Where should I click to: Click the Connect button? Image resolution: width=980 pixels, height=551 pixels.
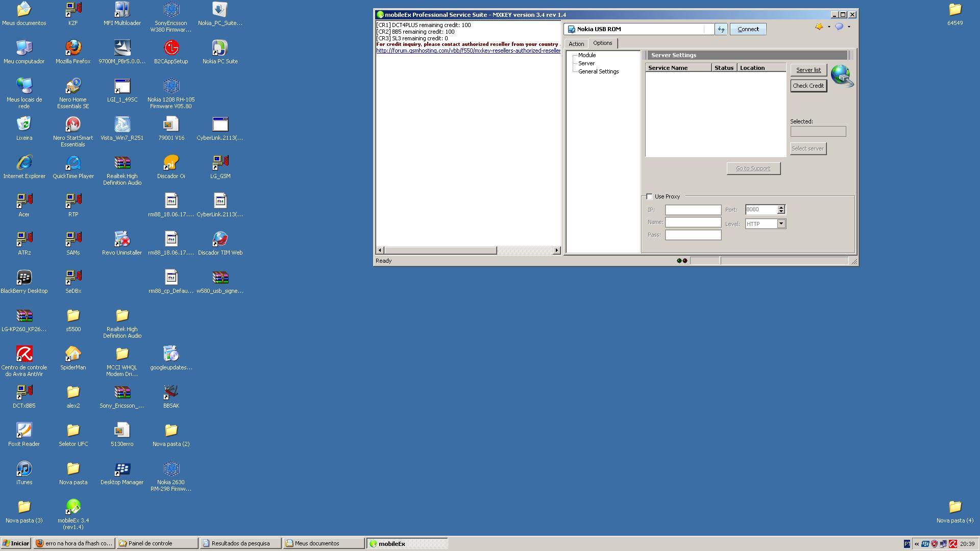point(748,29)
